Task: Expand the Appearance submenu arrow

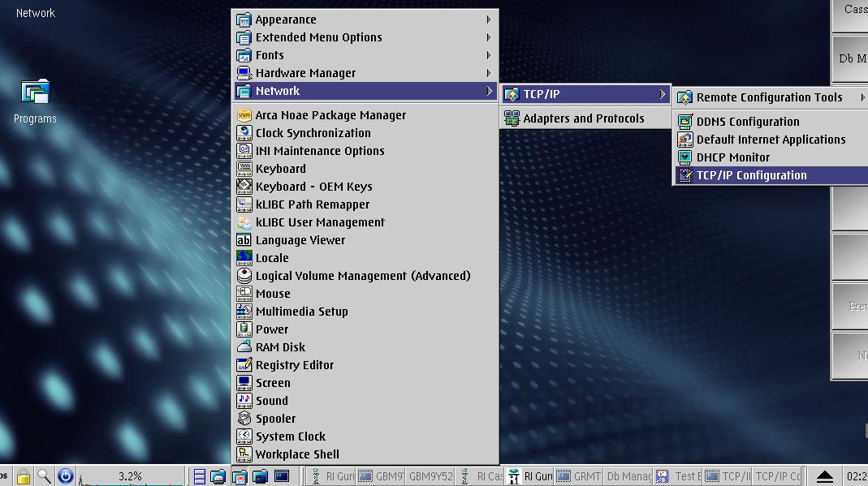Action: point(488,19)
